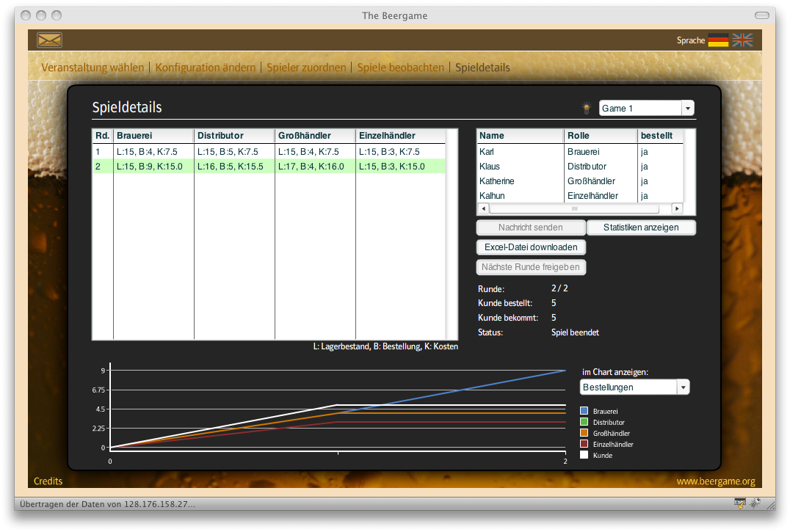This screenshot has height=532, width=790.
Task: Click the Distributor green legend swatch
Action: pos(584,422)
